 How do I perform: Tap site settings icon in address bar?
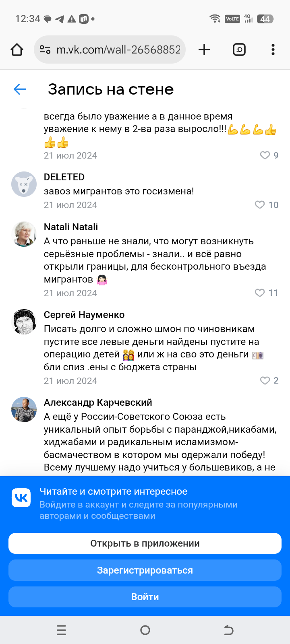[x=45, y=50]
